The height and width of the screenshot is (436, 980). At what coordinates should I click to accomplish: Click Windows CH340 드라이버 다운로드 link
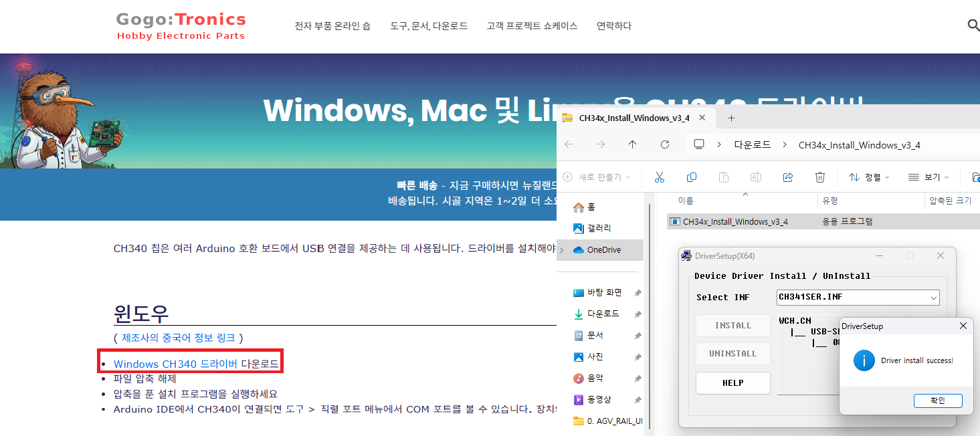point(196,364)
